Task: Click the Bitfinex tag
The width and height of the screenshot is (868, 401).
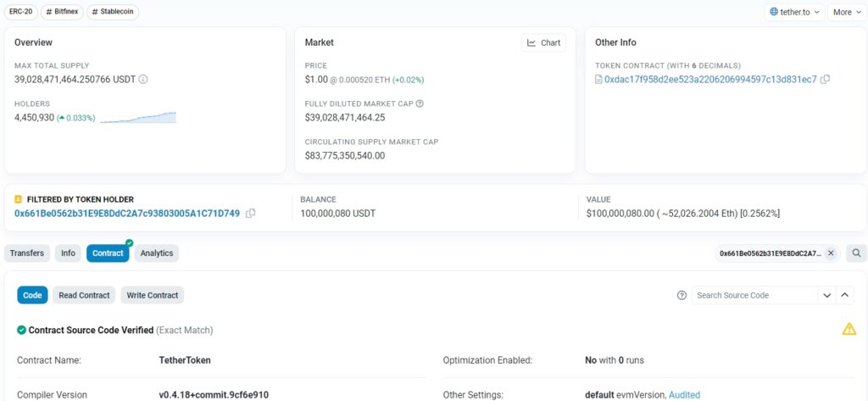Action: [61, 12]
